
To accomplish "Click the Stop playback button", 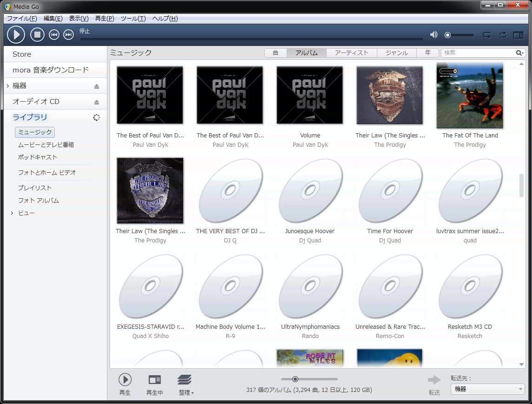I will pyautogui.click(x=37, y=35).
